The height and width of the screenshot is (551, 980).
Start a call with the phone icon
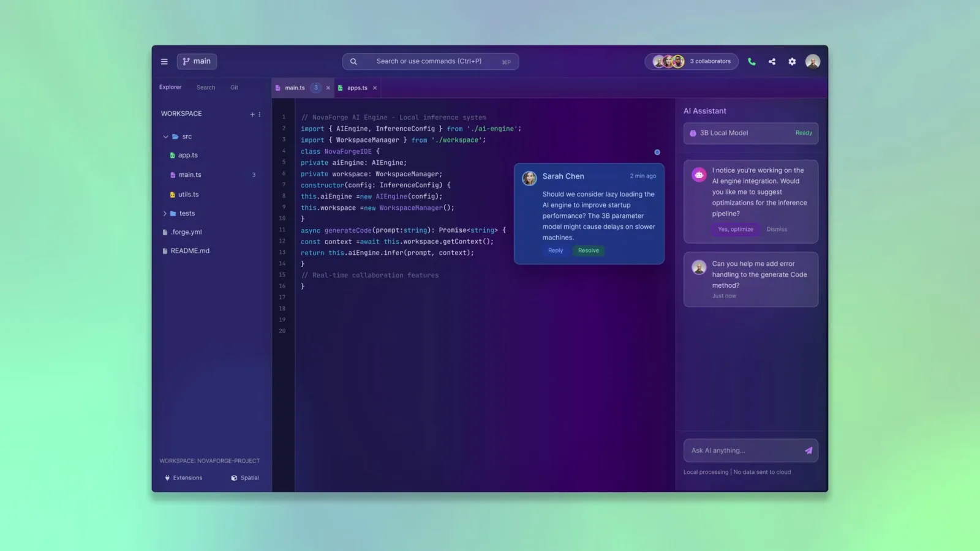coord(752,61)
